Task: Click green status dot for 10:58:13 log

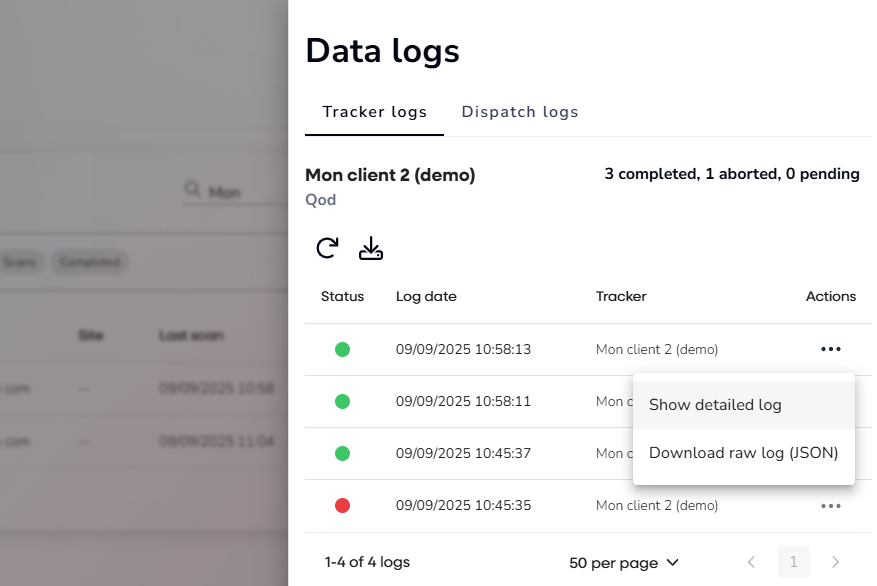Action: pyautogui.click(x=342, y=350)
